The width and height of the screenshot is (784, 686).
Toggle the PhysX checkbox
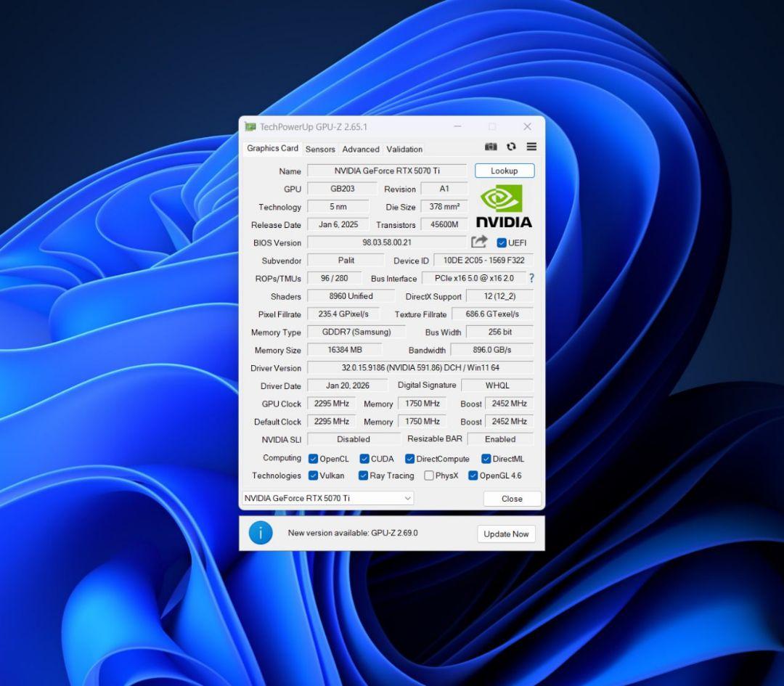coord(429,475)
